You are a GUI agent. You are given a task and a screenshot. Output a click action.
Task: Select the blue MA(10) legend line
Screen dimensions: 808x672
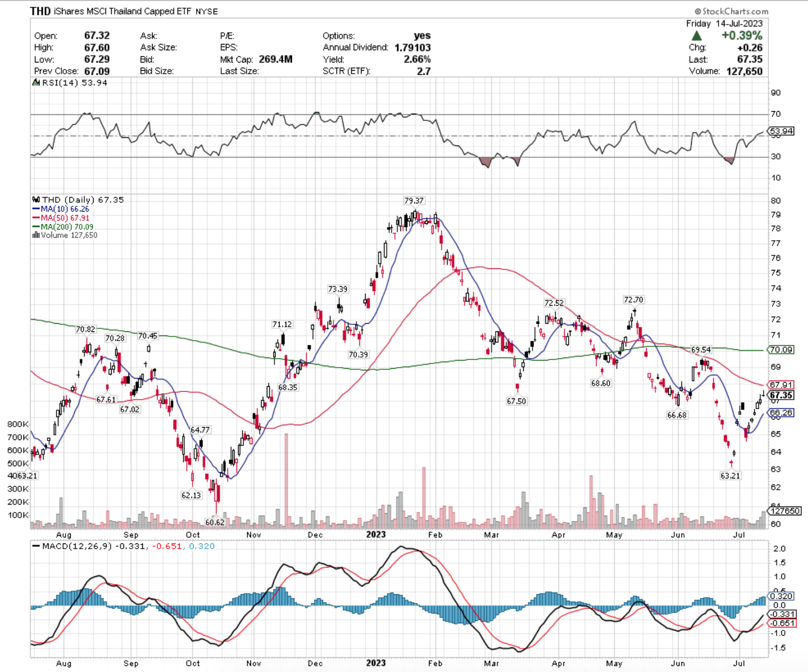point(36,209)
